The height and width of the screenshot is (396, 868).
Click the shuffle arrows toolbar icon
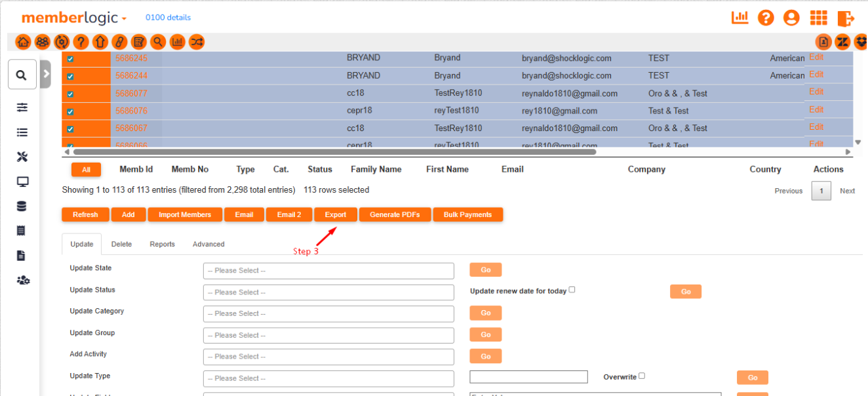click(197, 42)
